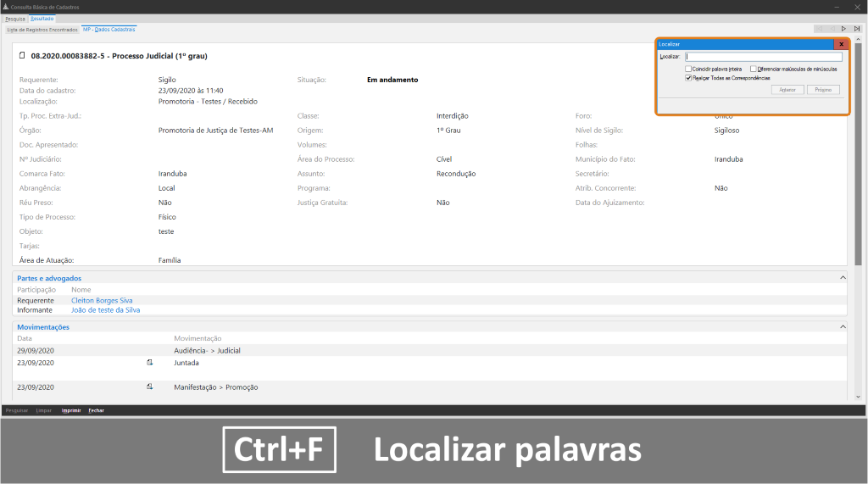Select the Resultado tab

42,19
